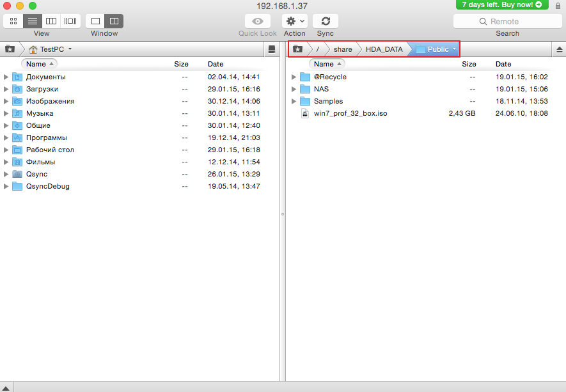Expand the Фильмы folder

click(6, 162)
